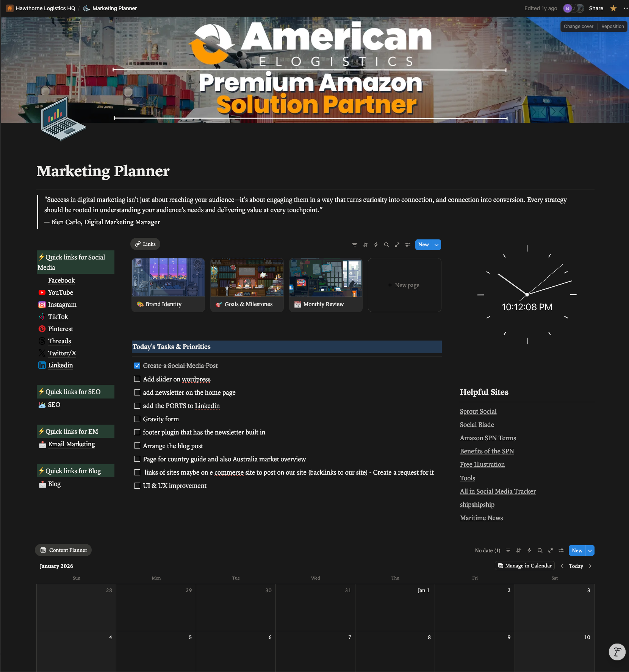The height and width of the screenshot is (672, 629).
Task: Open dropdown arrow next to Links New button
Action: 437,245
